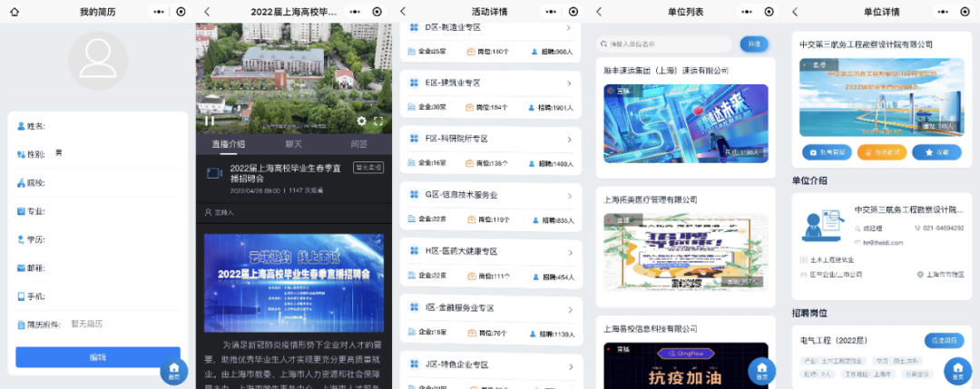Expand the E区-建筑业专区 row chevron
Screen dimensions: 980x389
click(x=569, y=83)
